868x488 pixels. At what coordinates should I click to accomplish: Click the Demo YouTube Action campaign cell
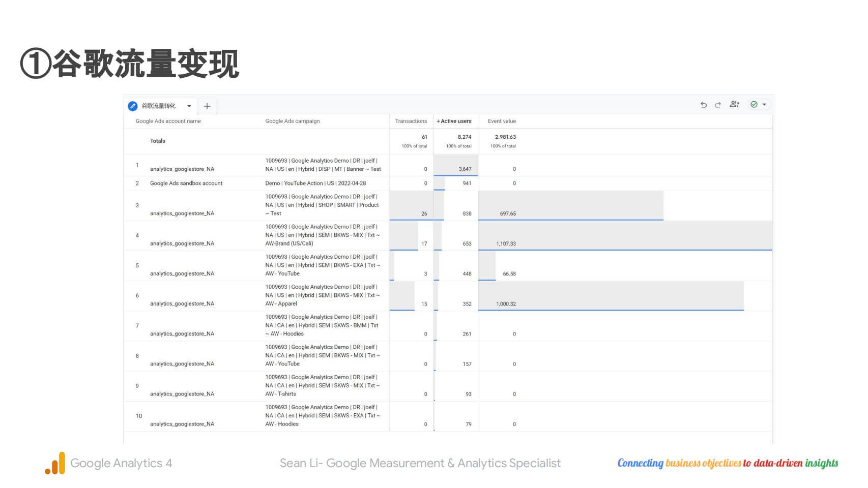coord(315,184)
